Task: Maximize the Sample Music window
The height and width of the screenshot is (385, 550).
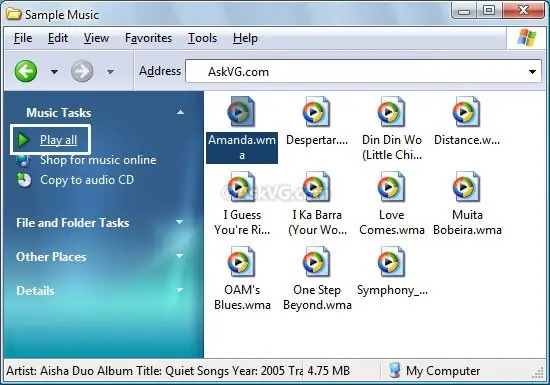Action: point(489,10)
